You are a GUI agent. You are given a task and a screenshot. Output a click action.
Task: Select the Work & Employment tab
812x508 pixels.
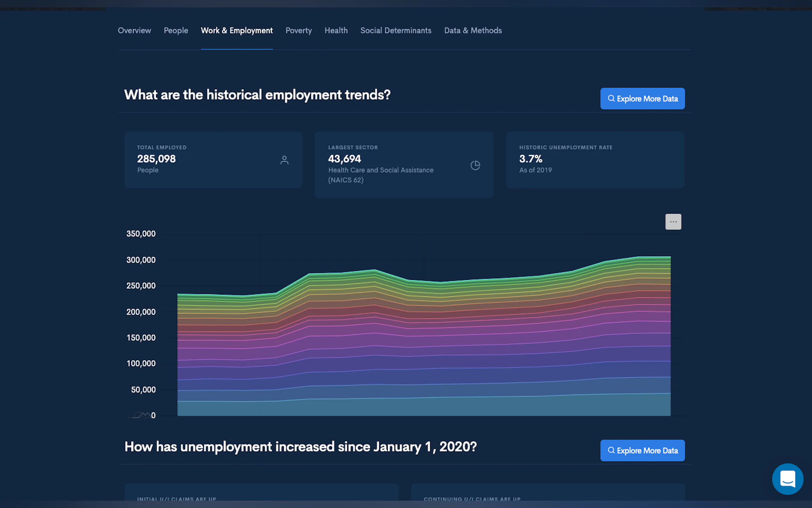[x=237, y=31]
